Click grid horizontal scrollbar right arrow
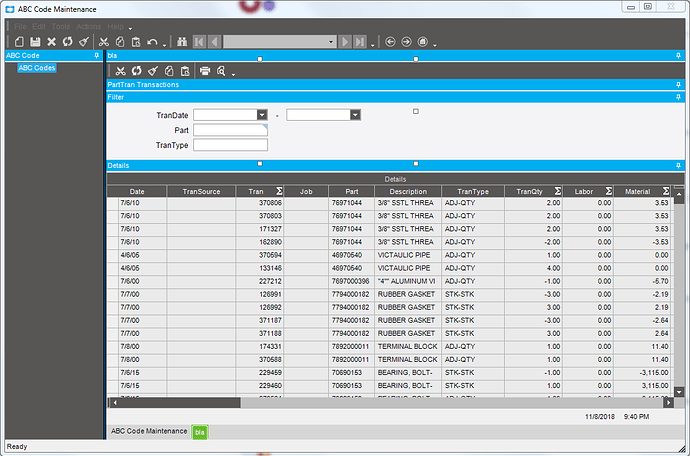 point(669,402)
